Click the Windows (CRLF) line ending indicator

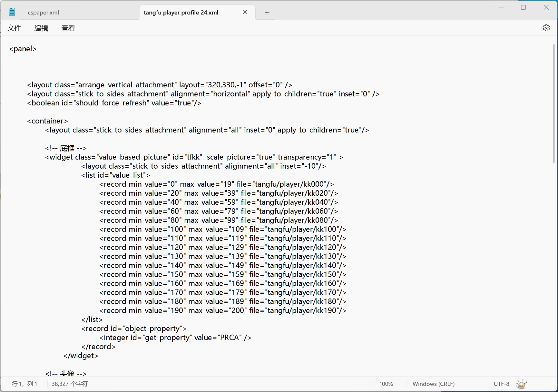pos(433,384)
